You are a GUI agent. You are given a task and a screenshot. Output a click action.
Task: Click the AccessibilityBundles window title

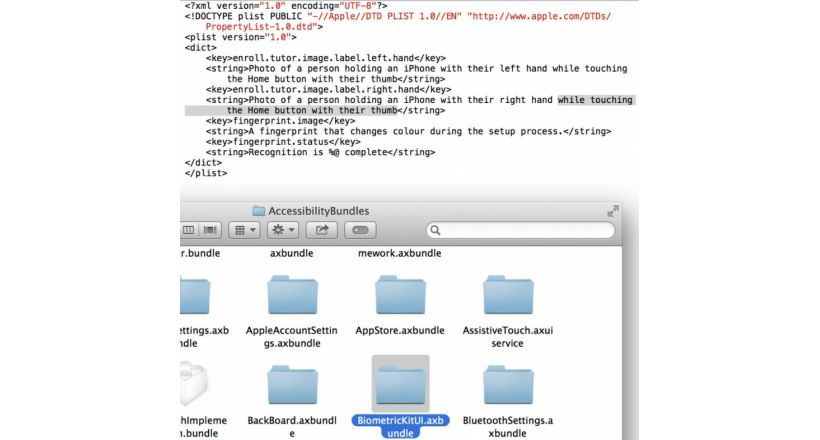[318, 211]
